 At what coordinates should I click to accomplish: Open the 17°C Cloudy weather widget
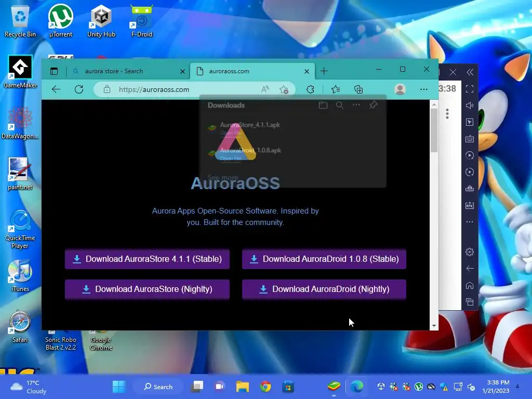29,387
